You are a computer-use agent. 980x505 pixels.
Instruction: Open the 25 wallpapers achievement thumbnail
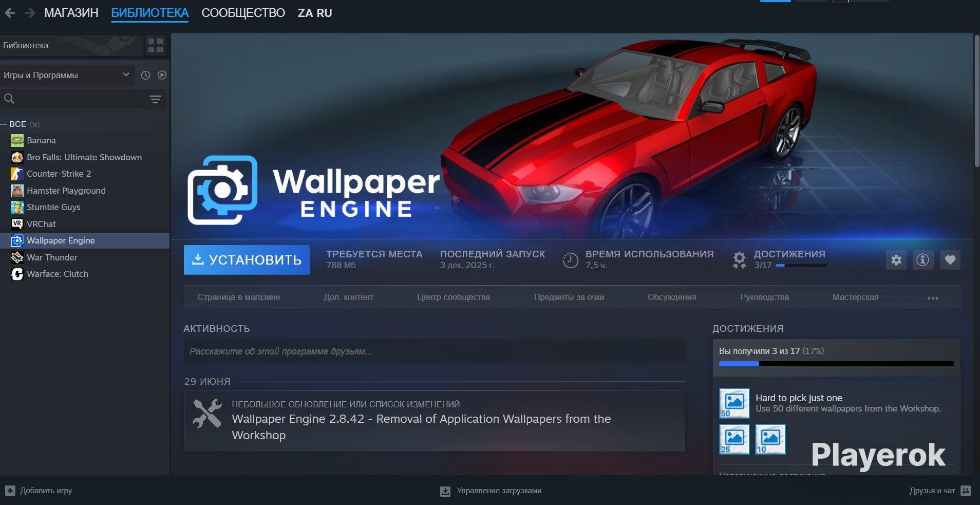[x=734, y=439]
